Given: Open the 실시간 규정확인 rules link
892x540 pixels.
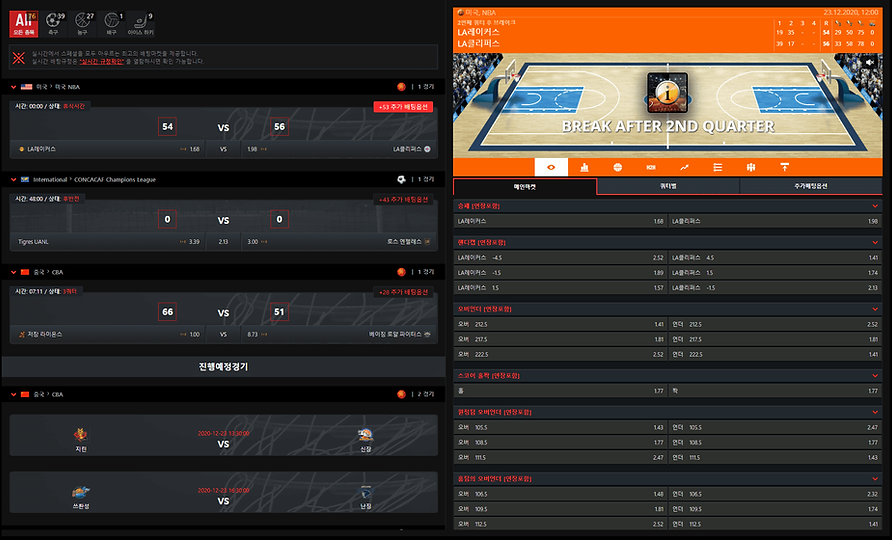Looking at the screenshot, I should tap(101, 61).
